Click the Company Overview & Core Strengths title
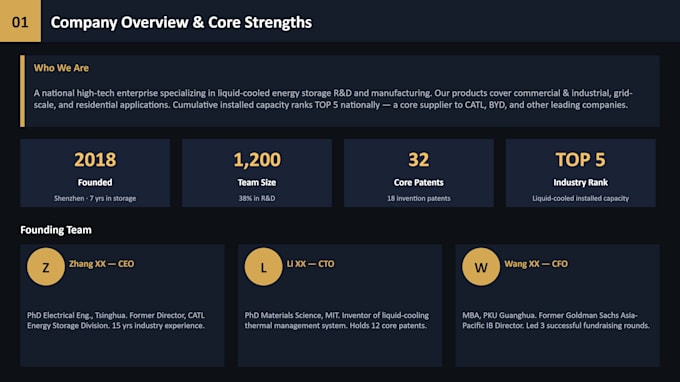The height and width of the screenshot is (382, 680). click(181, 23)
